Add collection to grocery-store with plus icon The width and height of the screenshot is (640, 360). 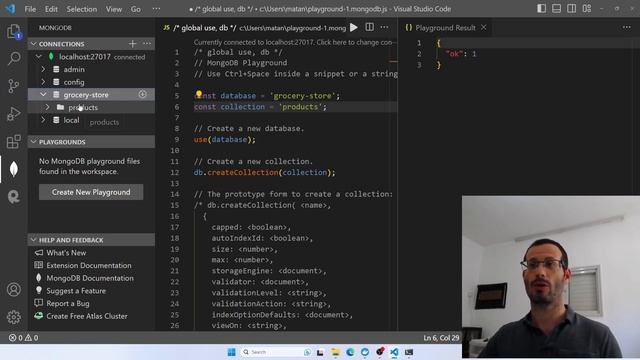click(x=142, y=94)
